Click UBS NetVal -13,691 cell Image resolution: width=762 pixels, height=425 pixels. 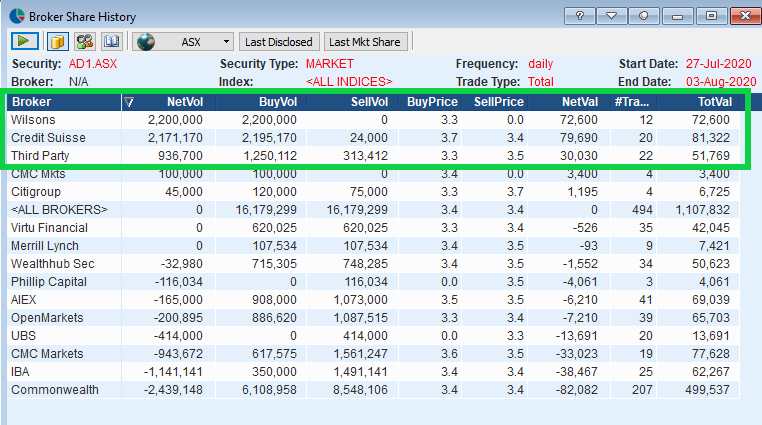pyautogui.click(x=569, y=336)
